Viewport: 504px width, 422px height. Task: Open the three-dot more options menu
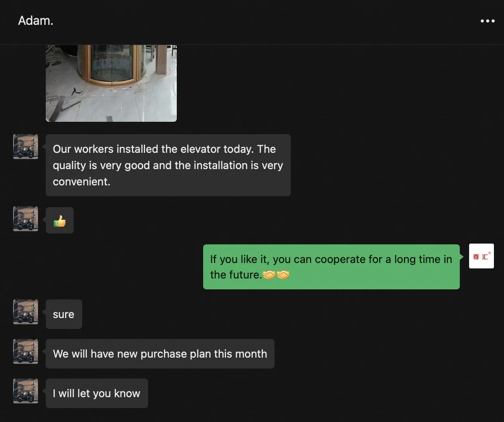coord(487,21)
